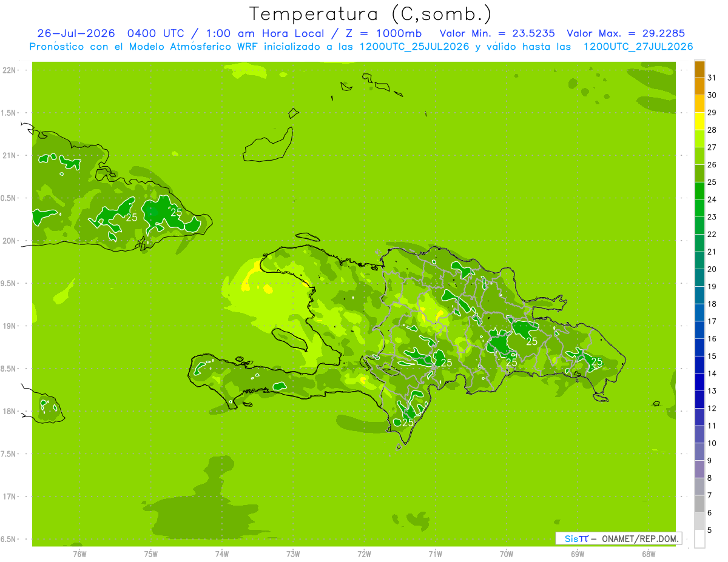
Task: Click the 68W longitude axis label
Action: click(649, 554)
